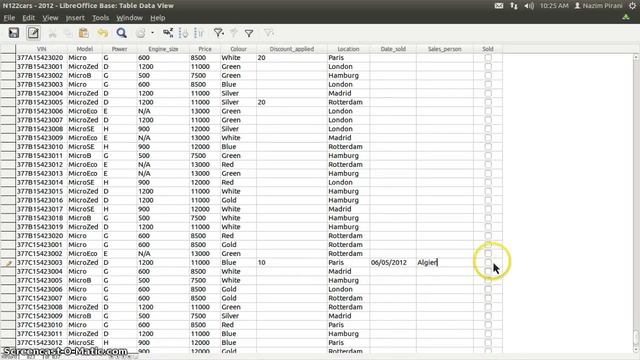Click the mail indicator icon in top panel
The image size is (640, 360).
[499, 6]
